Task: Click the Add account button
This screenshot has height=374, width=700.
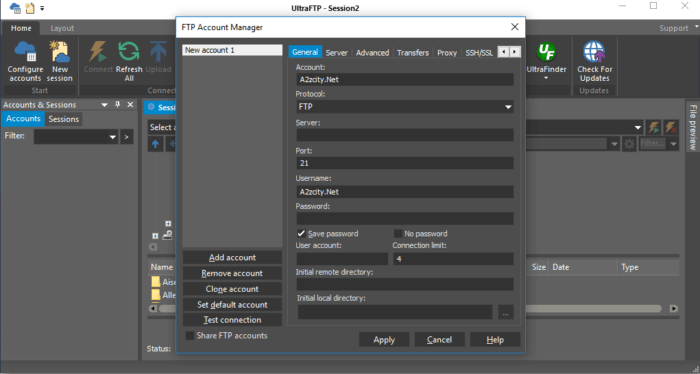Action: (x=232, y=258)
